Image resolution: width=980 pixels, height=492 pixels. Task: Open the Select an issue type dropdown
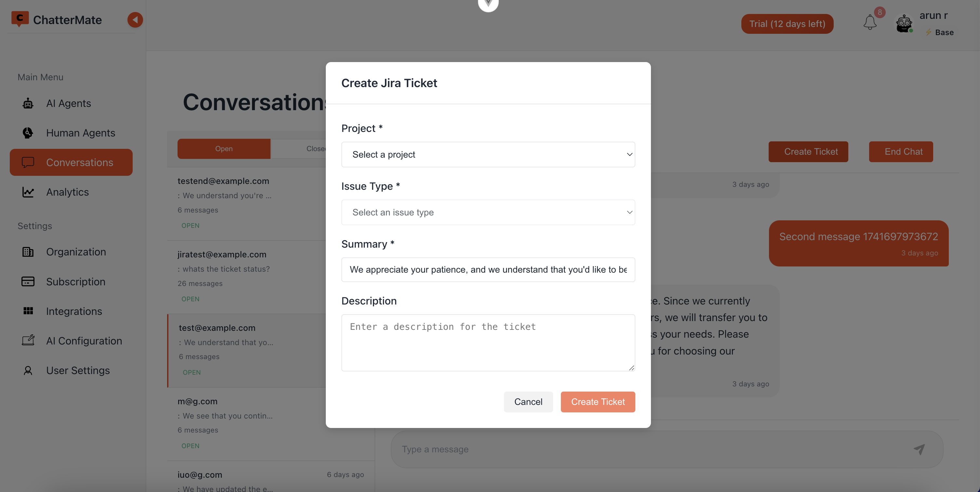488,212
